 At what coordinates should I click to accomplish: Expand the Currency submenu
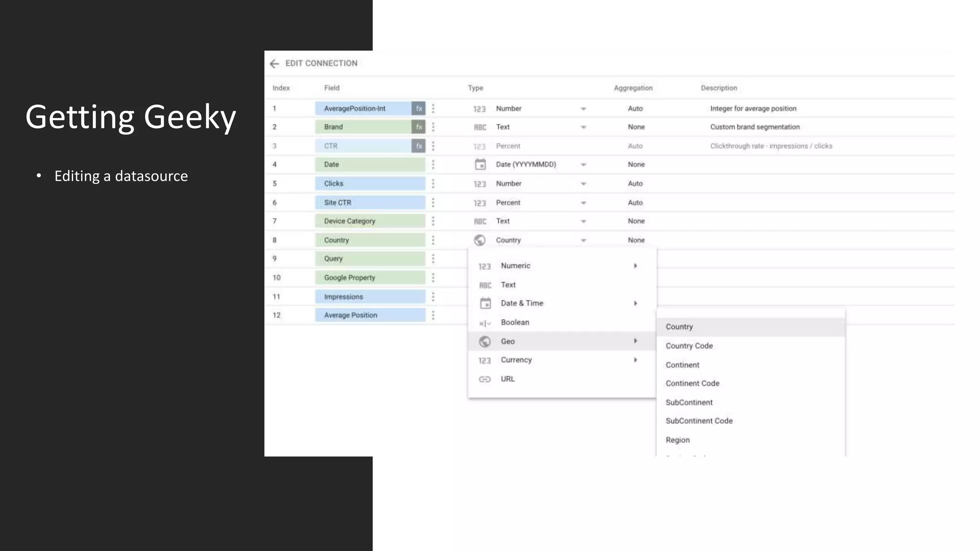[562, 360]
